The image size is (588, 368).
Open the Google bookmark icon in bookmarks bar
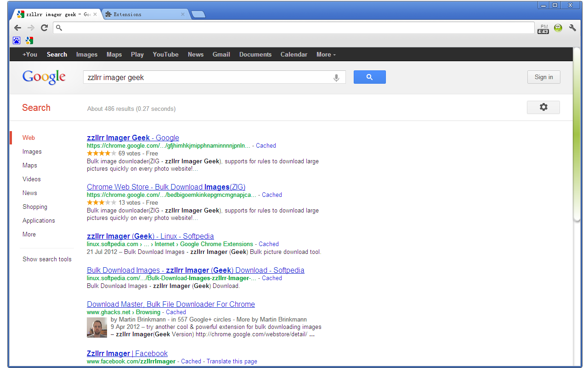click(29, 40)
